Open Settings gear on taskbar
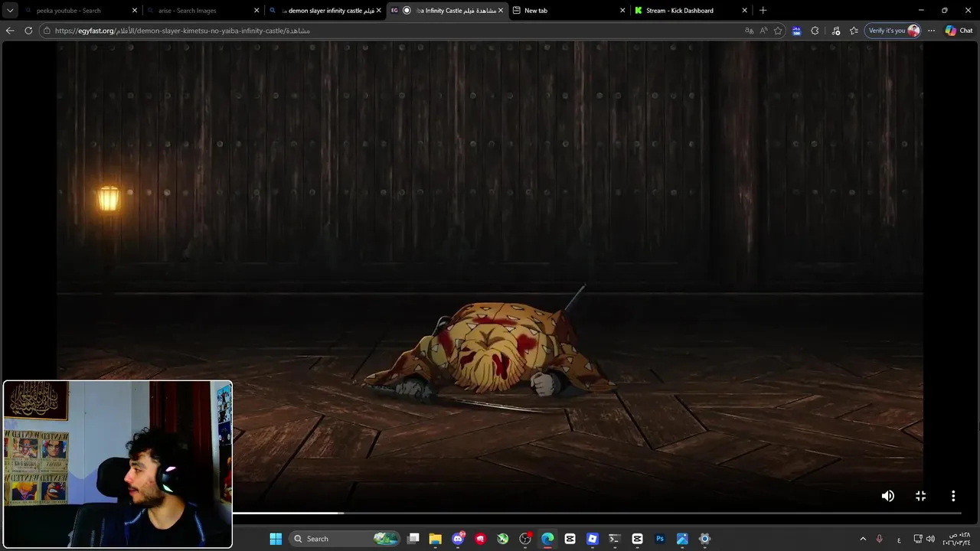This screenshot has width=980, height=551. pos(705,539)
